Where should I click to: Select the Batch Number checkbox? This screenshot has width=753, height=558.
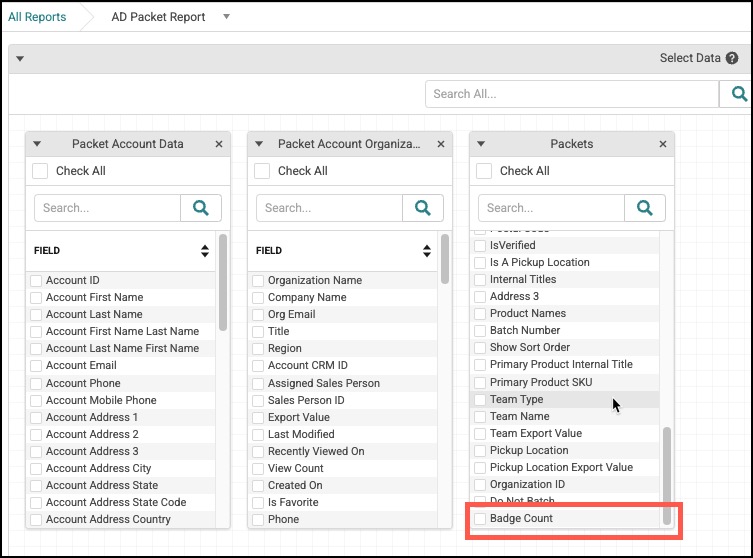tap(480, 330)
